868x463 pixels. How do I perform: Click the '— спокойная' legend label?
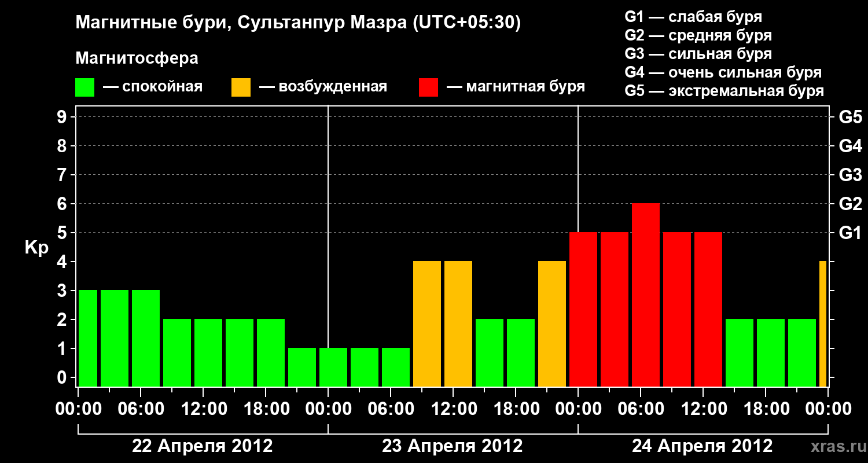[153, 87]
